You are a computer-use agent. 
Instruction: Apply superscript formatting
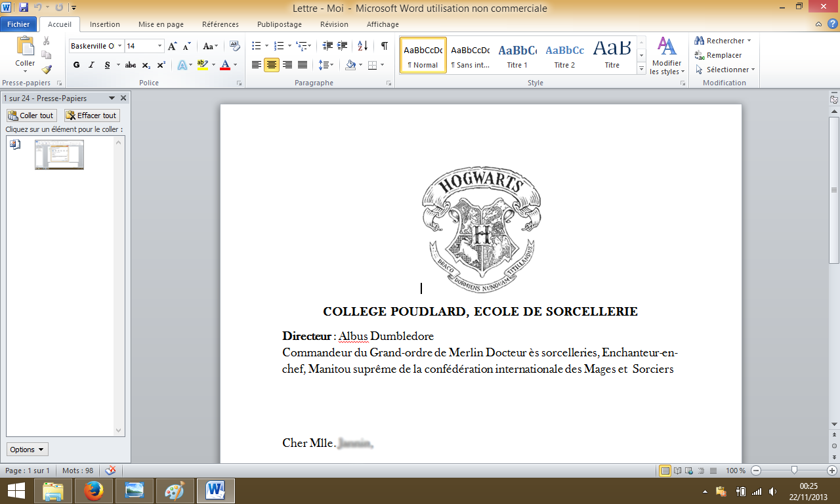[x=161, y=65]
